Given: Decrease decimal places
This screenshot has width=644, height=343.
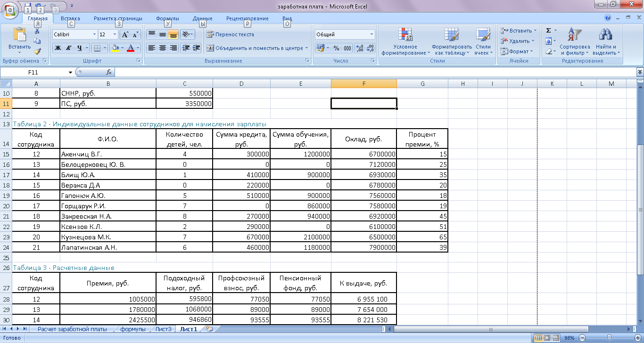Looking at the screenshot, I should (370, 48).
